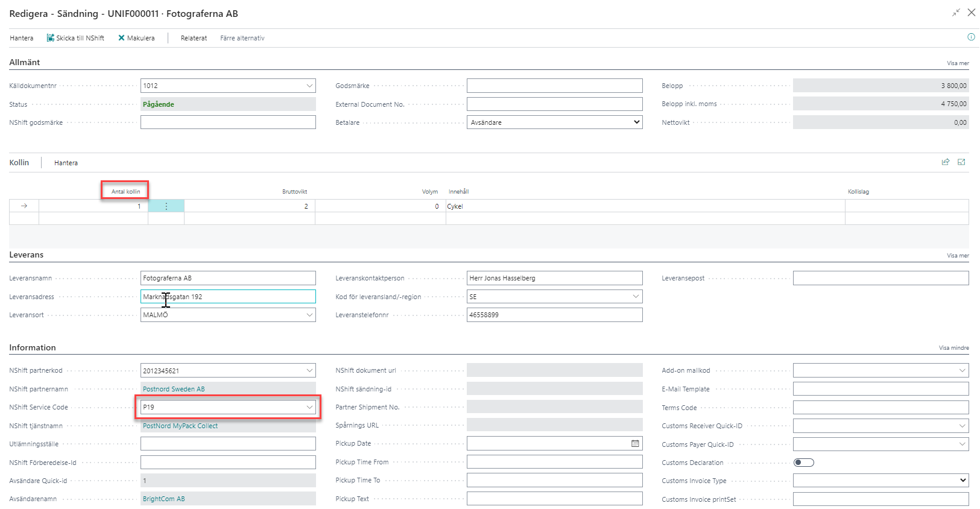Expand the Kollin section to full view

click(x=961, y=162)
